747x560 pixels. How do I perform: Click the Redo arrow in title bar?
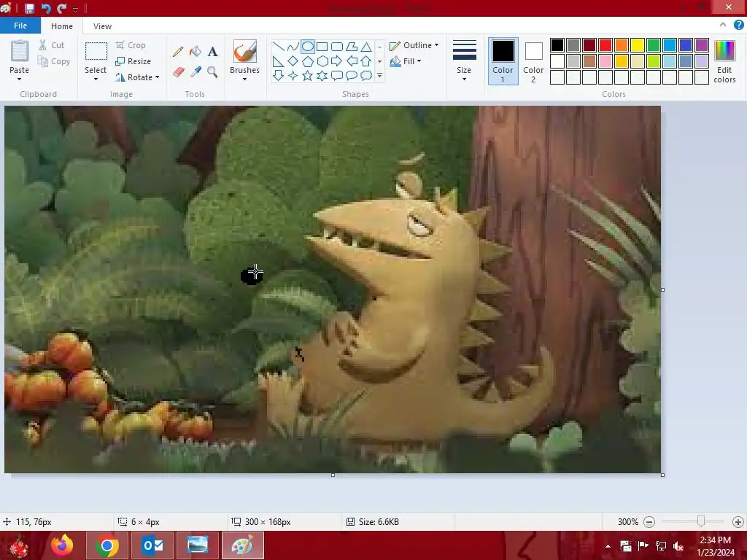pyautogui.click(x=61, y=8)
